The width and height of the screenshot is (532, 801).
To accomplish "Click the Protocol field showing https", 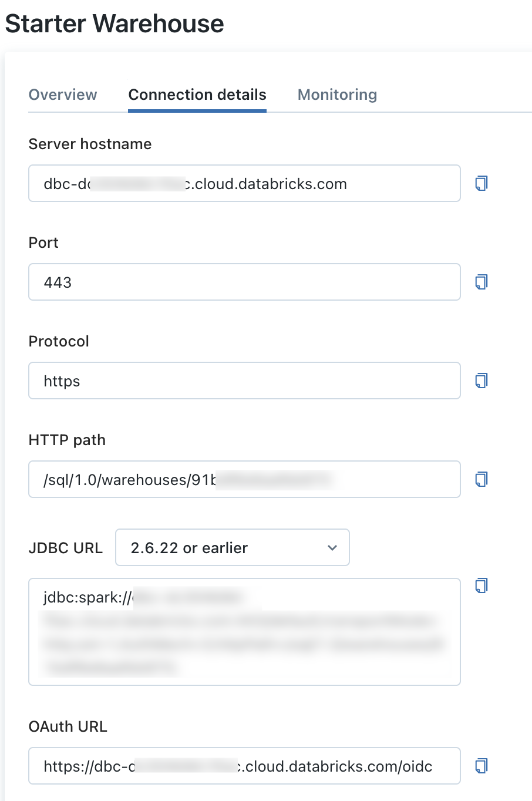I will tap(244, 381).
